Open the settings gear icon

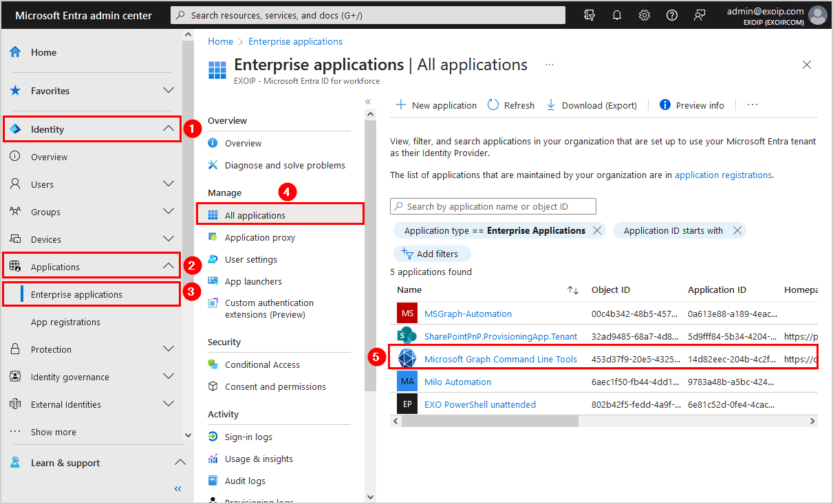point(645,15)
